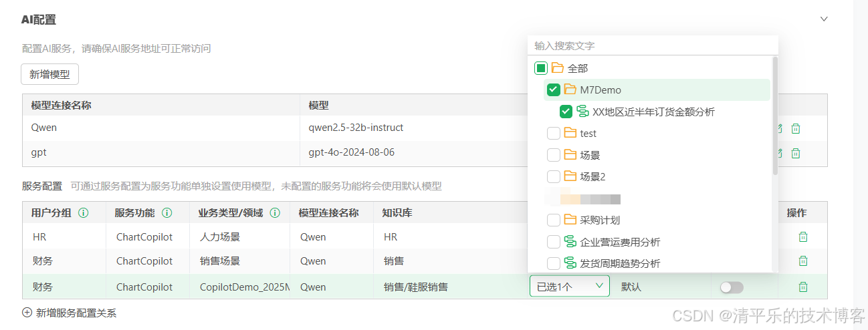Click the M7Demo folder icon
868x330 pixels.
(570, 90)
